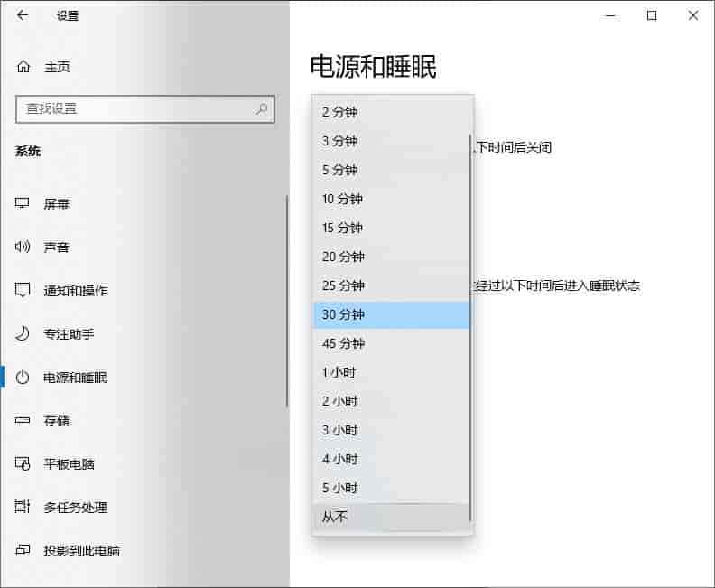The height and width of the screenshot is (588, 715).
Task: Pick 从不 (never) in the list
Action: [x=391, y=517]
